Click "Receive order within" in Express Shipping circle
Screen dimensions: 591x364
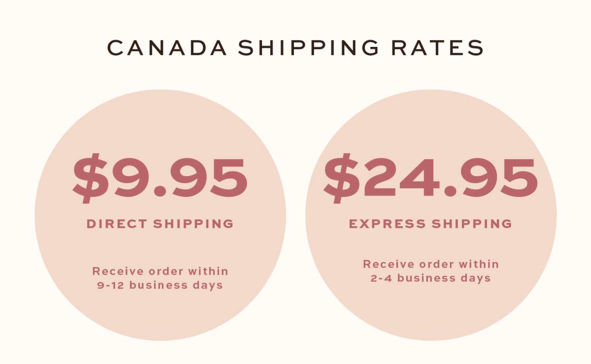(430, 264)
